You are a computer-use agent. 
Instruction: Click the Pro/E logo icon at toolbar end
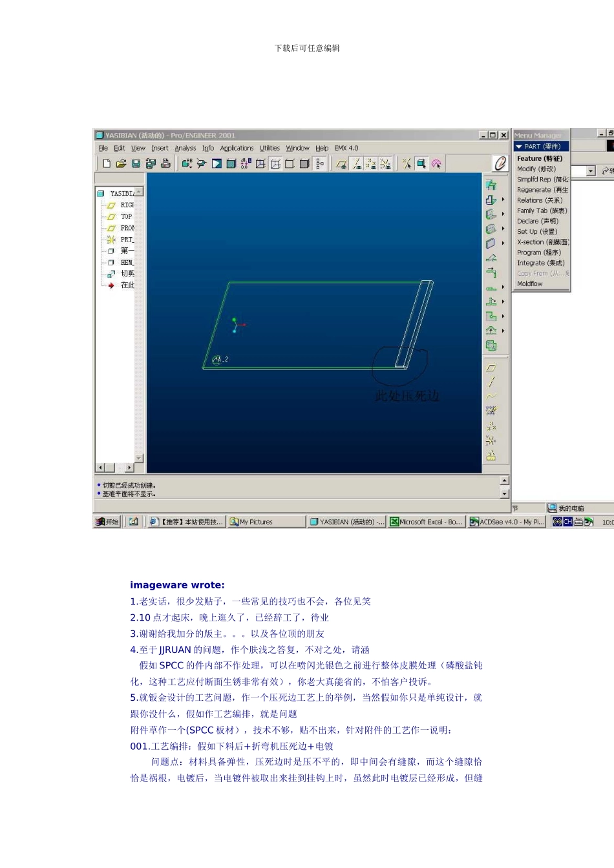click(500, 164)
